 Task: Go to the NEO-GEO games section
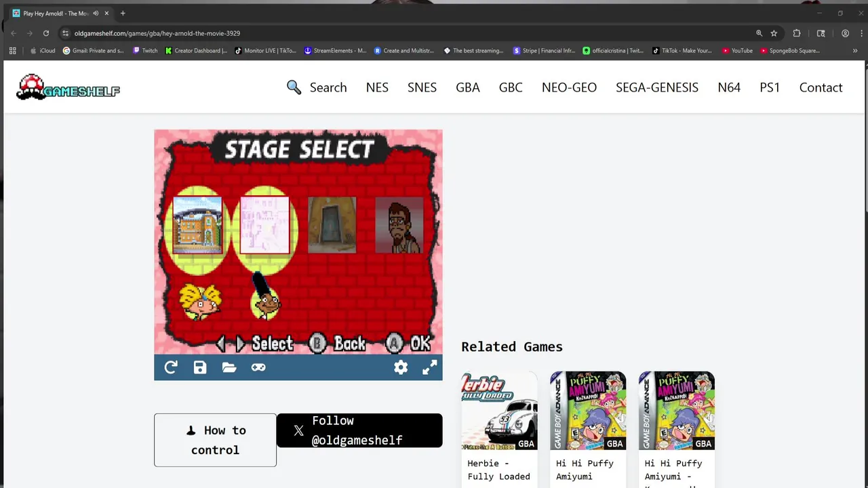[x=569, y=87]
